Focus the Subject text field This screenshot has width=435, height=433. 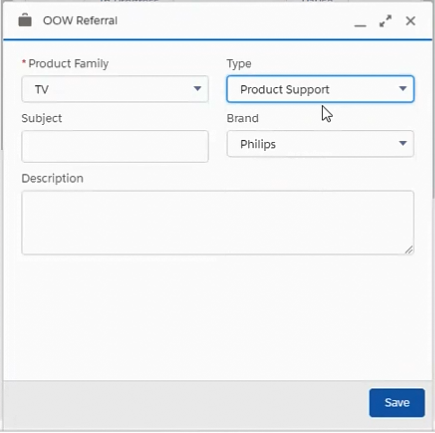pyautogui.click(x=115, y=146)
